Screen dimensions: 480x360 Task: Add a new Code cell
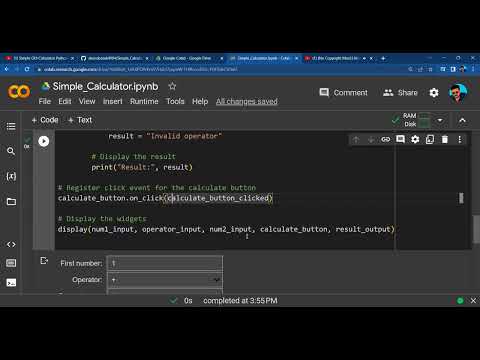pyautogui.click(x=45, y=120)
